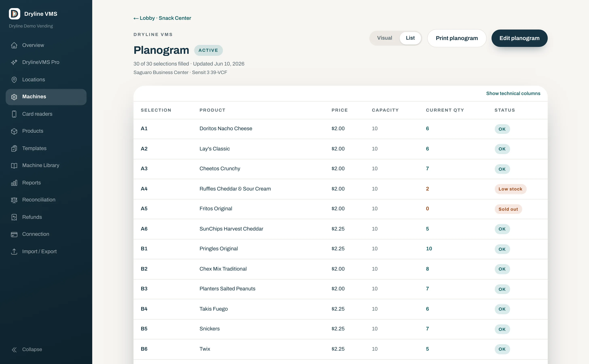
Task: Click the Edit planogram button
Action: pos(519,38)
